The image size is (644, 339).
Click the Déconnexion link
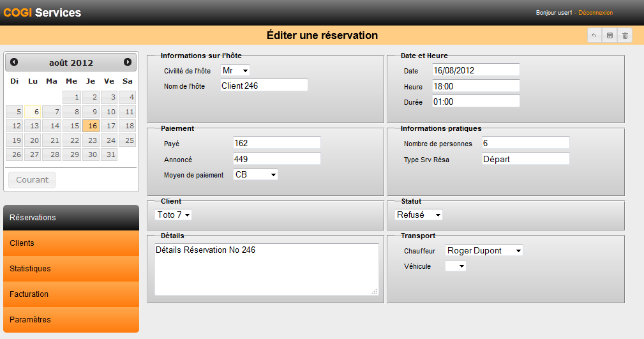pyautogui.click(x=595, y=13)
